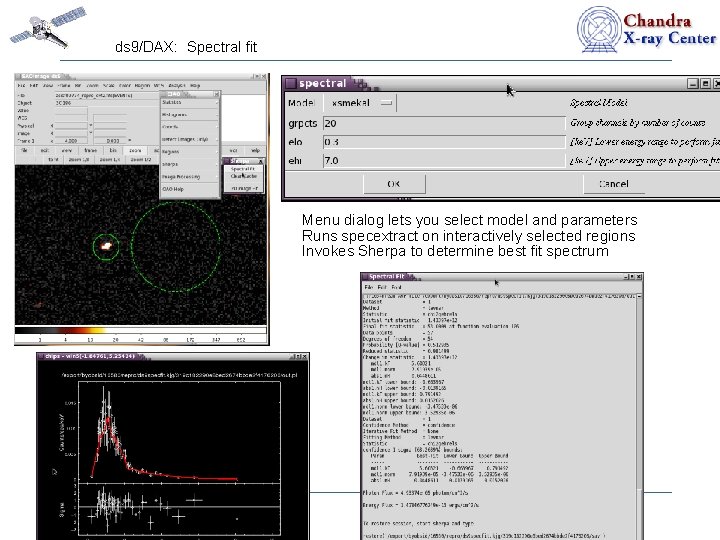Click the ds9 colorbar strip
The image size is (720, 540).
tap(140, 330)
